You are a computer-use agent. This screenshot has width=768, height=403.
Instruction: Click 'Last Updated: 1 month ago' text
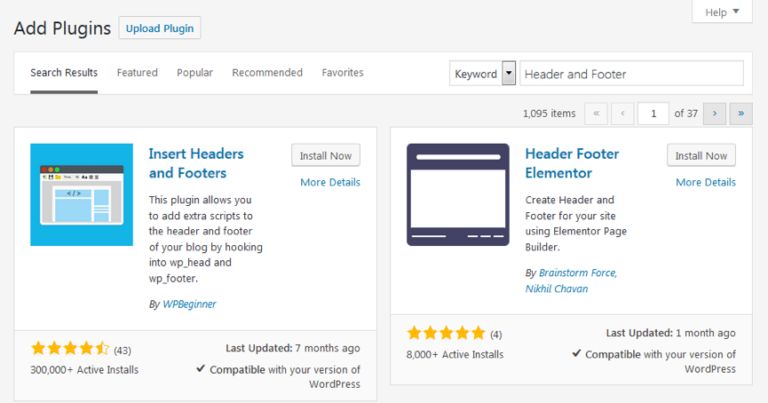671,333
